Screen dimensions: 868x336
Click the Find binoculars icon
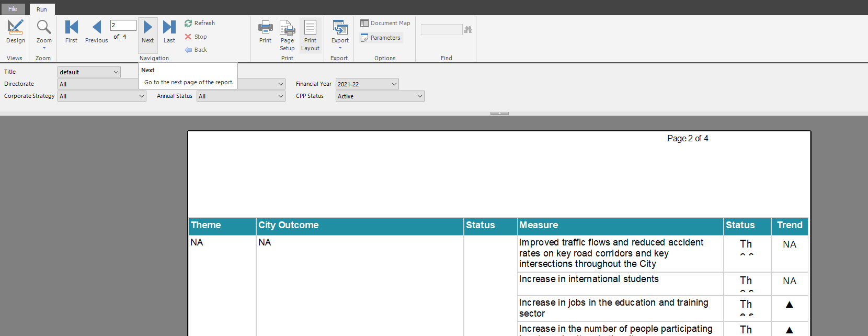[469, 30]
